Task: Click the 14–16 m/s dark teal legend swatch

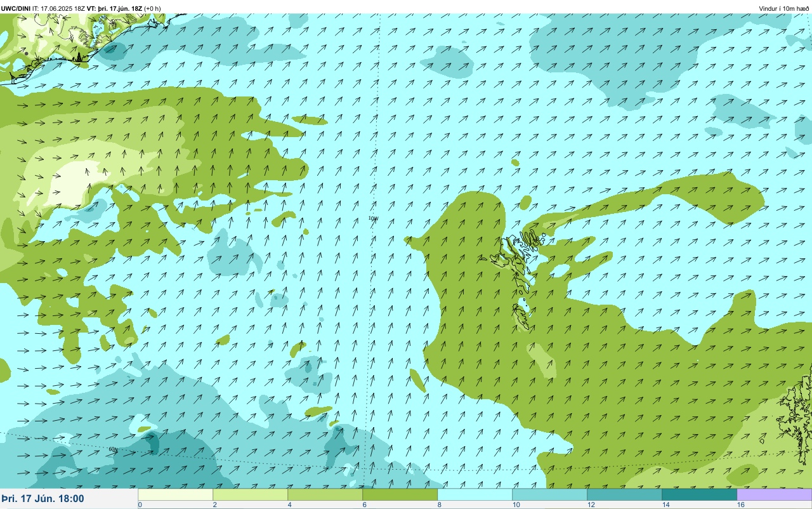Action: (x=700, y=494)
